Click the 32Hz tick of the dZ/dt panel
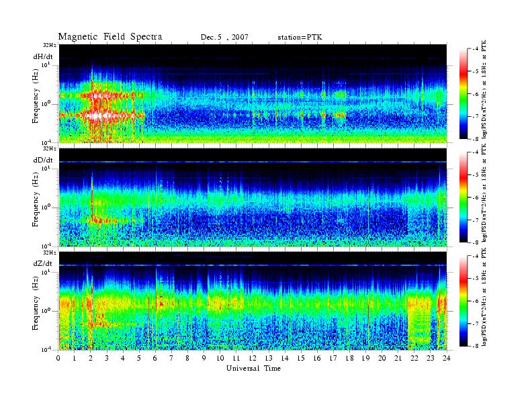The width and height of the screenshot is (532, 411). click(x=50, y=253)
